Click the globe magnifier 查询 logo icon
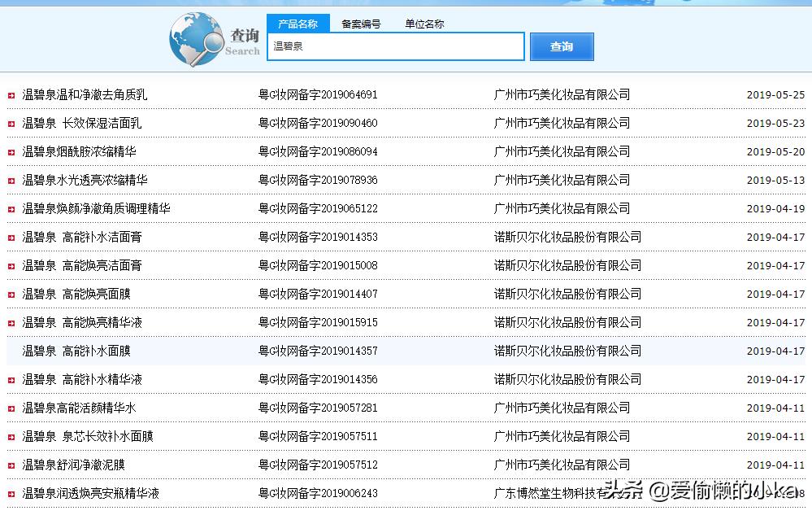This screenshot has height=515, width=812. click(x=199, y=39)
